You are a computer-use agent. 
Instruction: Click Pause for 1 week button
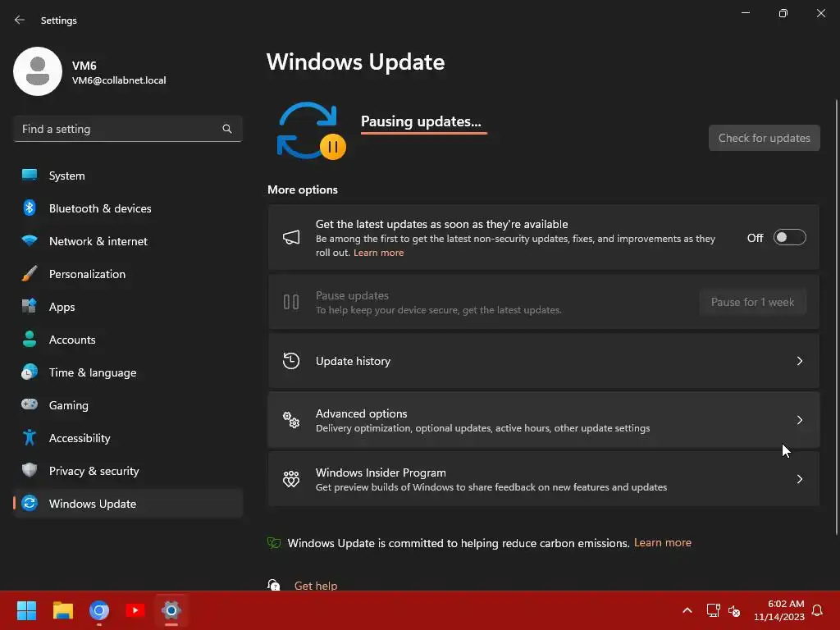(752, 302)
